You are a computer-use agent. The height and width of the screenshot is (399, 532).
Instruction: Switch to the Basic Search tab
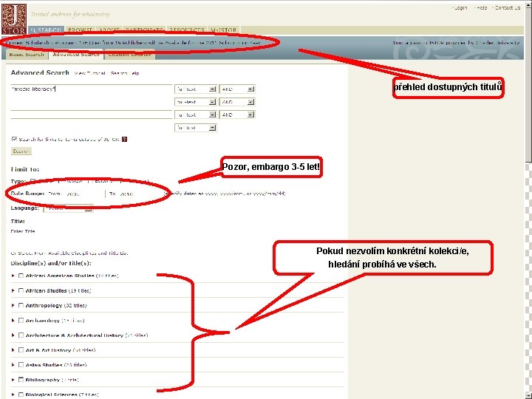[27, 54]
